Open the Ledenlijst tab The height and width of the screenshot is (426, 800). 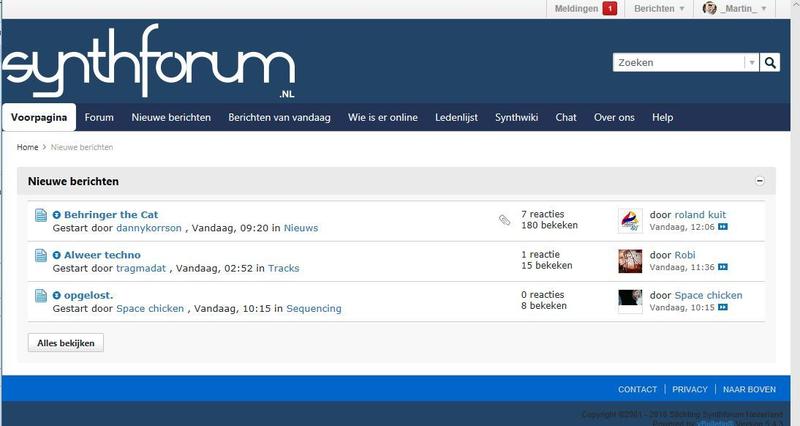[456, 117]
